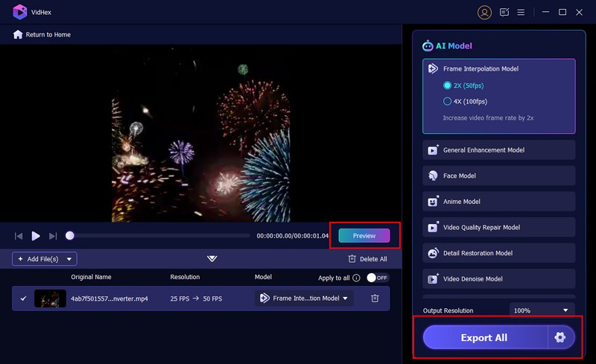Click the Return to Home link
This screenshot has width=596, height=364.
tap(42, 34)
